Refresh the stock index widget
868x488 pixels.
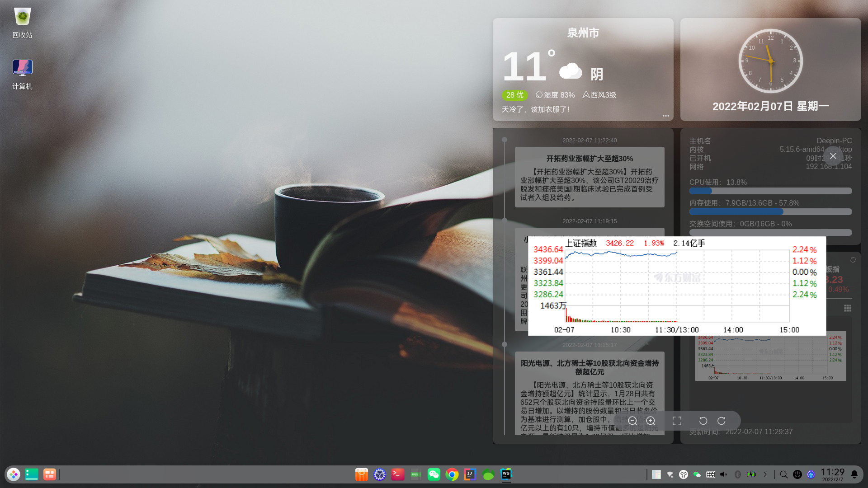(853, 260)
